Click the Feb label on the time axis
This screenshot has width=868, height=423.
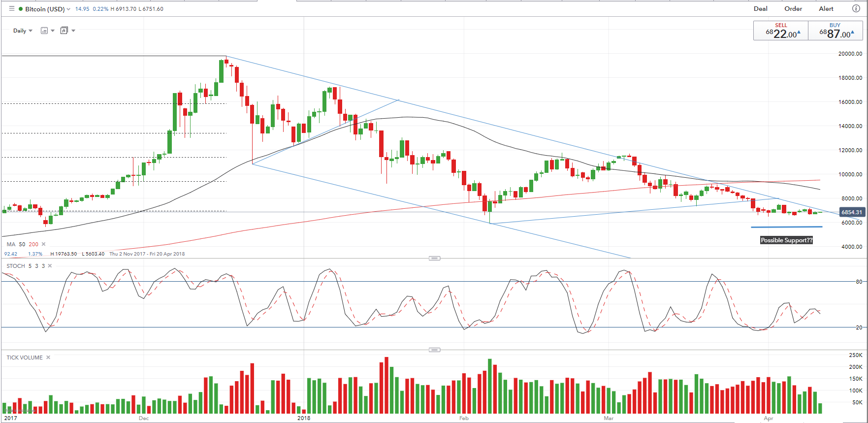click(464, 418)
